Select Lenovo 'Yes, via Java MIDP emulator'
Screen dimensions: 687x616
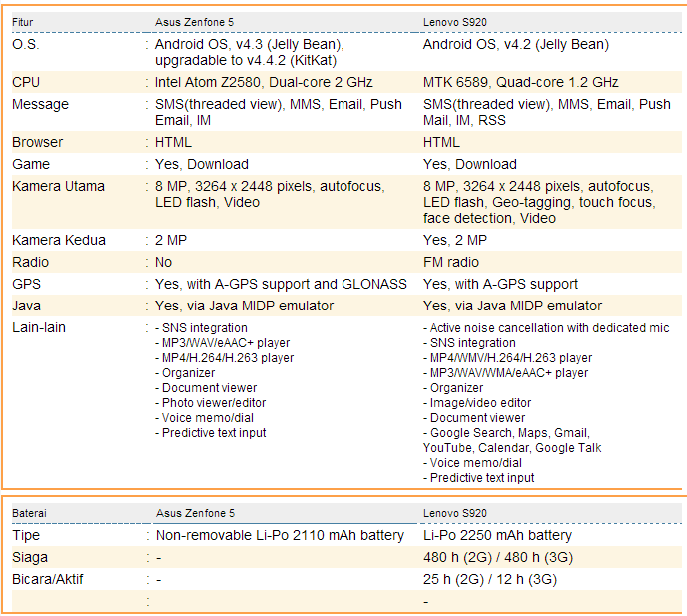(512, 306)
